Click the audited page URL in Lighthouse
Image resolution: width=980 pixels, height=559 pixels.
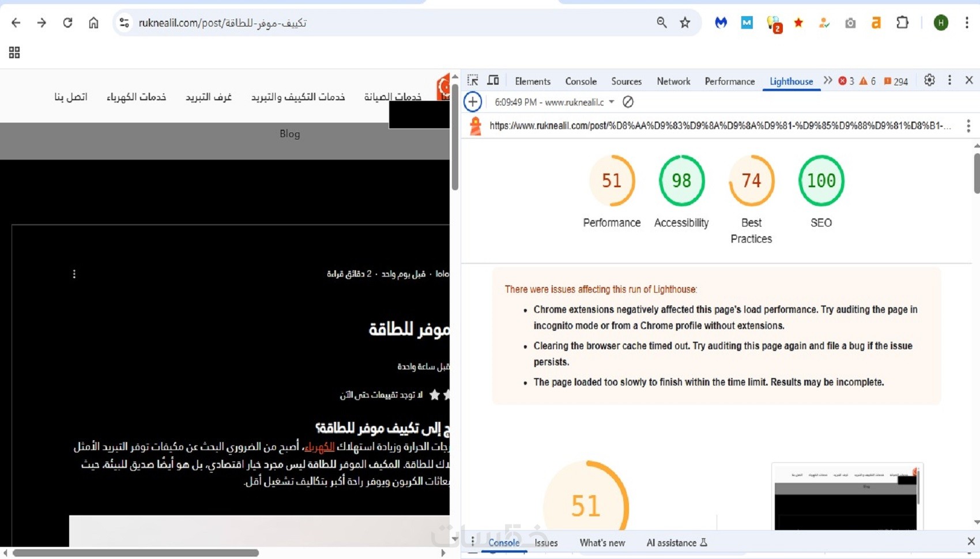[x=720, y=126]
